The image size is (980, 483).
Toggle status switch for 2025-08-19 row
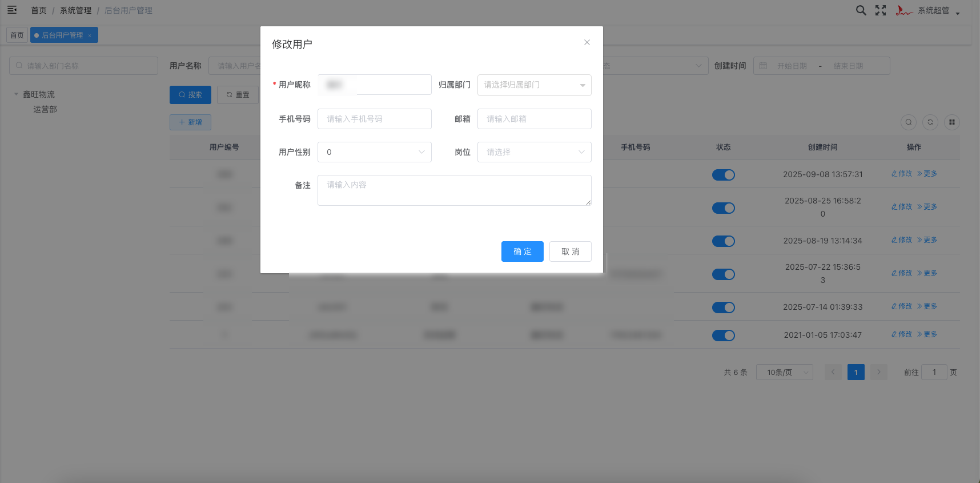tap(724, 241)
